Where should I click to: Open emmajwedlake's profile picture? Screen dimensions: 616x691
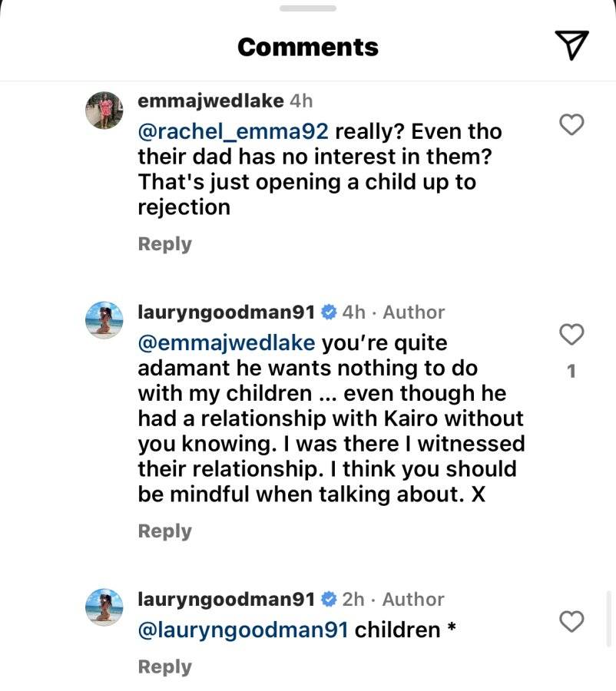pos(104,110)
